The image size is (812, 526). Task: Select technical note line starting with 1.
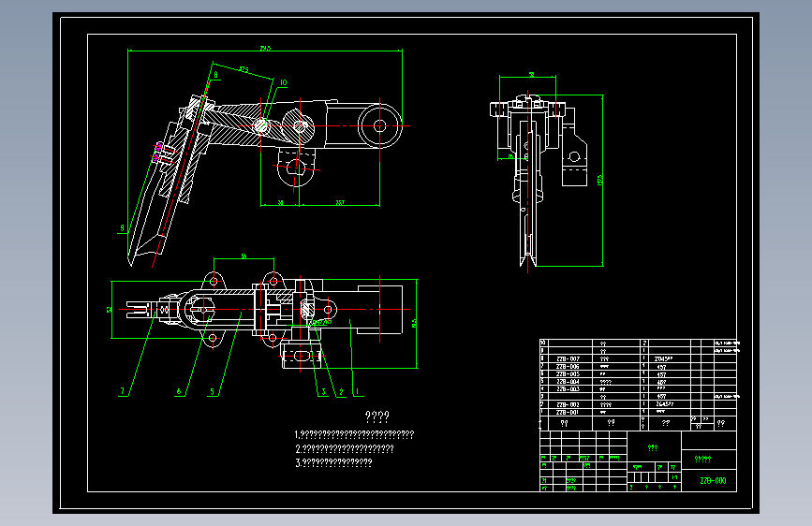pyautogui.click(x=354, y=434)
